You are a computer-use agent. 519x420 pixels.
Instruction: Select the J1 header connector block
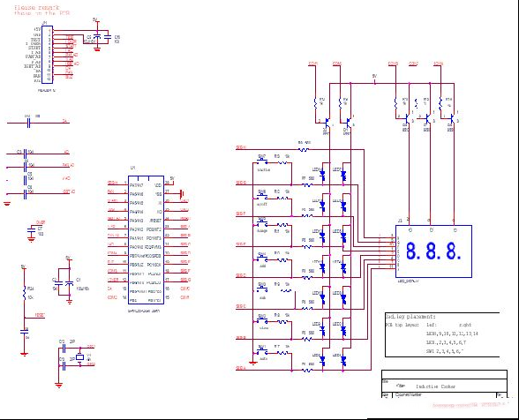47,55
